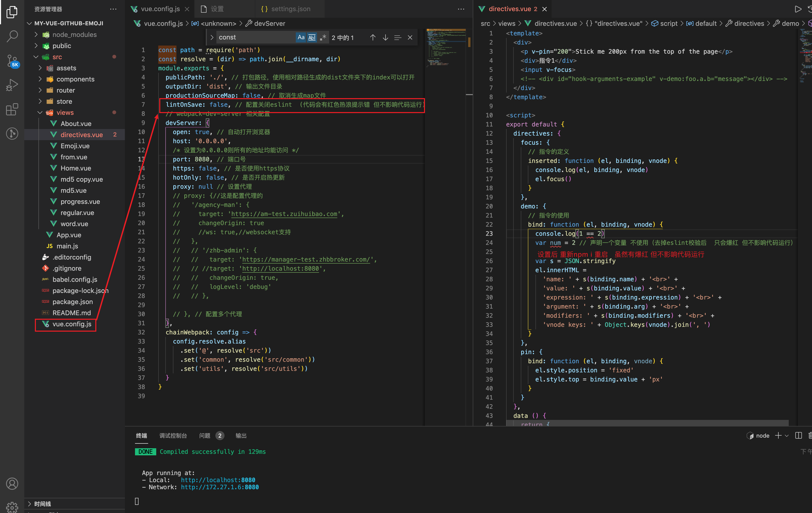Open explorer more actions ellipsis
The width and height of the screenshot is (812, 513).
click(x=113, y=9)
